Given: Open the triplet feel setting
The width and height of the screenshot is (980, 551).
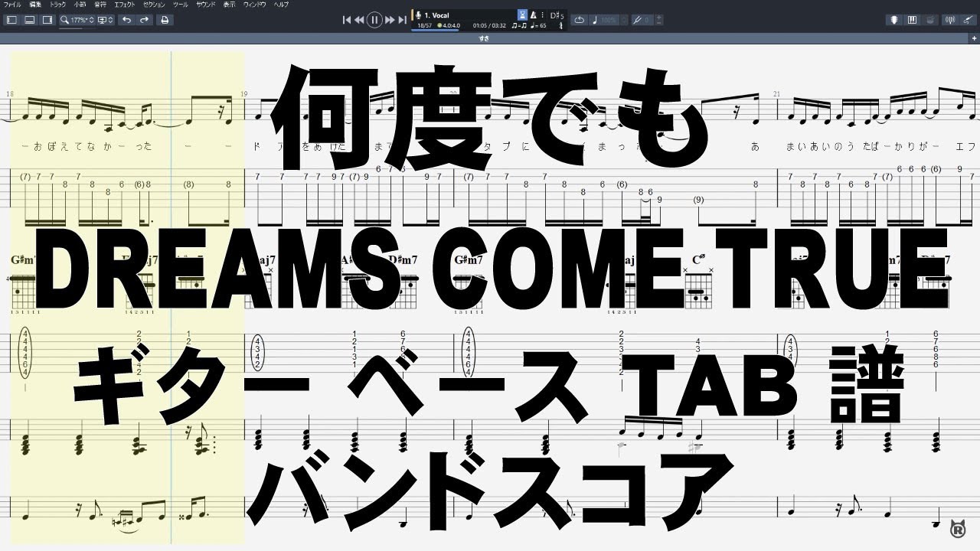Looking at the screenshot, I should [x=519, y=26].
